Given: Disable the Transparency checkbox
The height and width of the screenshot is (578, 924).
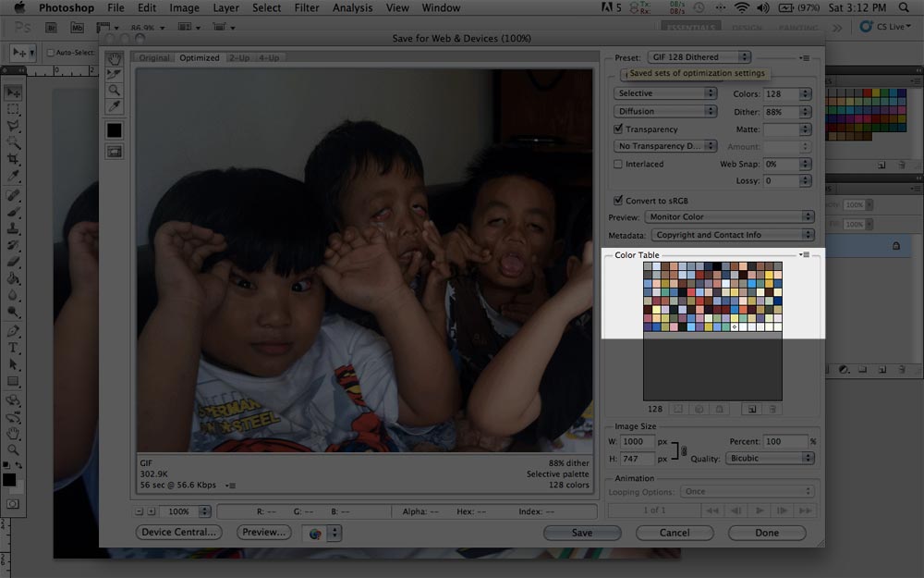Looking at the screenshot, I should (x=619, y=129).
